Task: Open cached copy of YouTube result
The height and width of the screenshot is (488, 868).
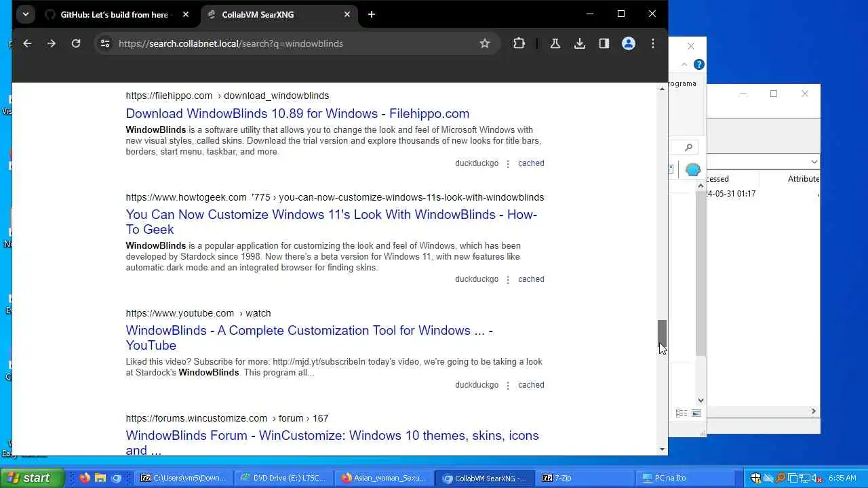Action: pyautogui.click(x=531, y=385)
